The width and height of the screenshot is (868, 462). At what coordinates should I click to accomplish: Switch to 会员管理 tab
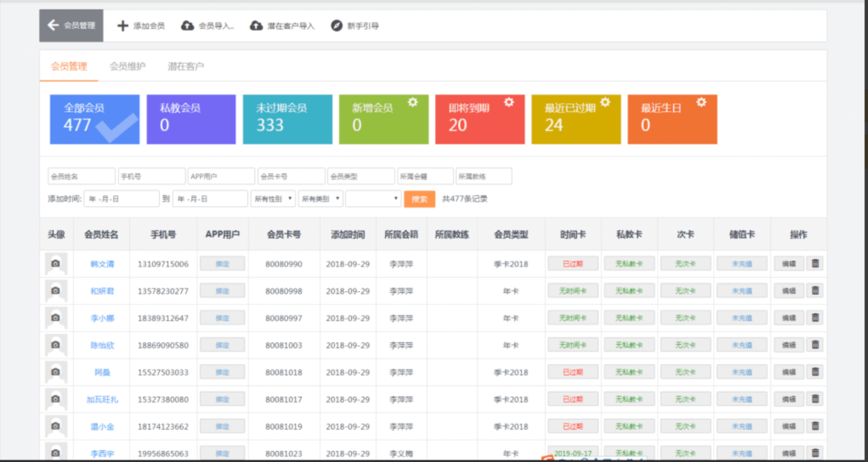pos(69,66)
